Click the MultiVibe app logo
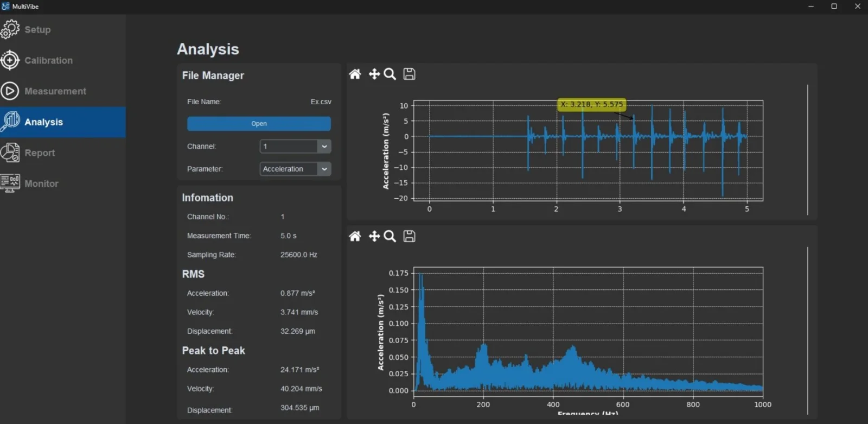The height and width of the screenshot is (424, 868). (x=5, y=6)
